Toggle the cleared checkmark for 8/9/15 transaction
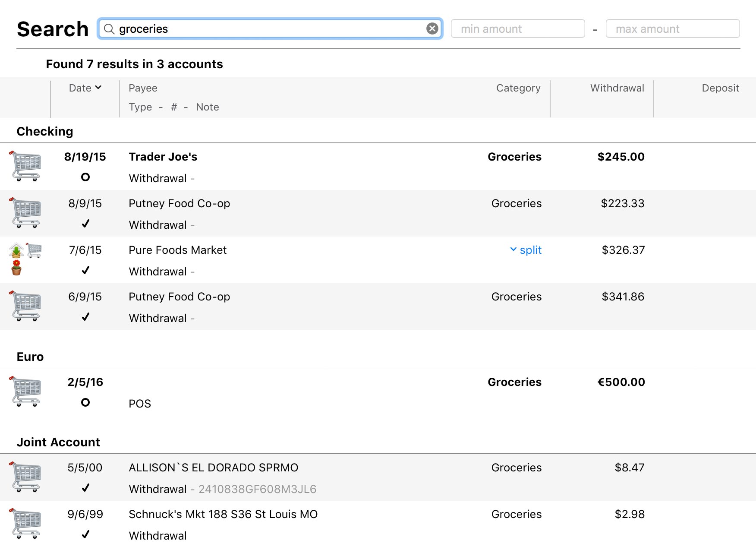Screen dimensions: 756x556 click(85, 224)
